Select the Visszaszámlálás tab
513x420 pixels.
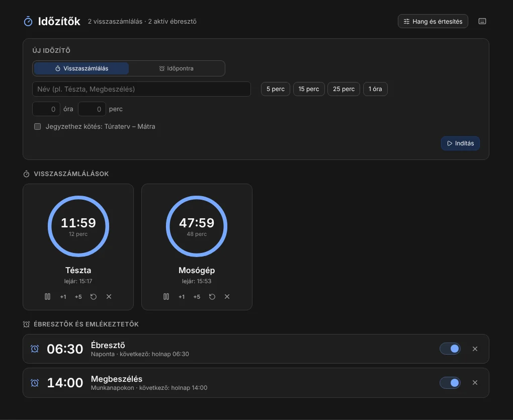click(81, 68)
